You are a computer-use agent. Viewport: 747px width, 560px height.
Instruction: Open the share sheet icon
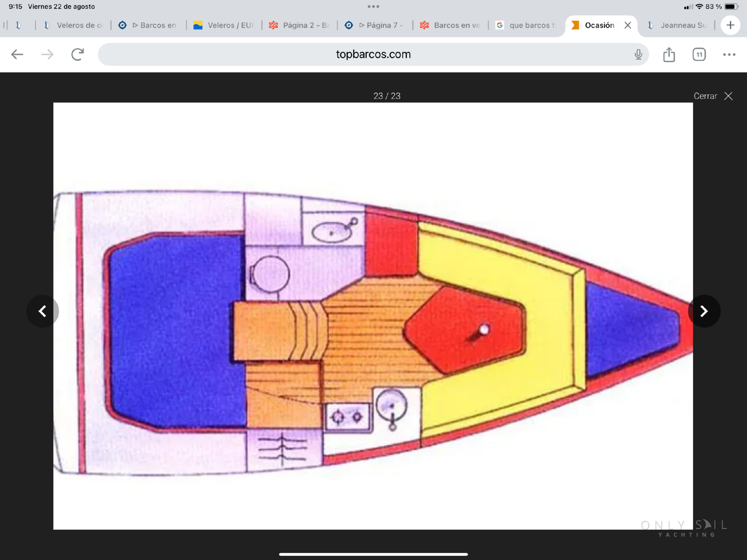(x=669, y=54)
